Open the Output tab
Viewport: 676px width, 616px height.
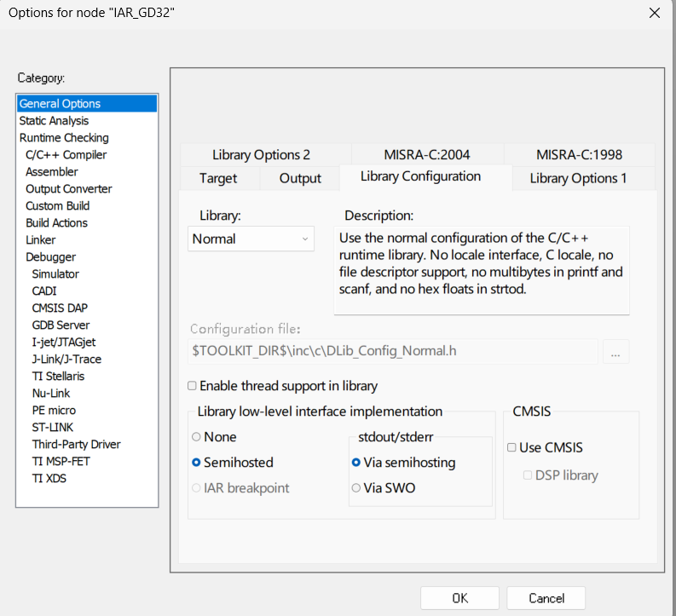[x=300, y=178]
